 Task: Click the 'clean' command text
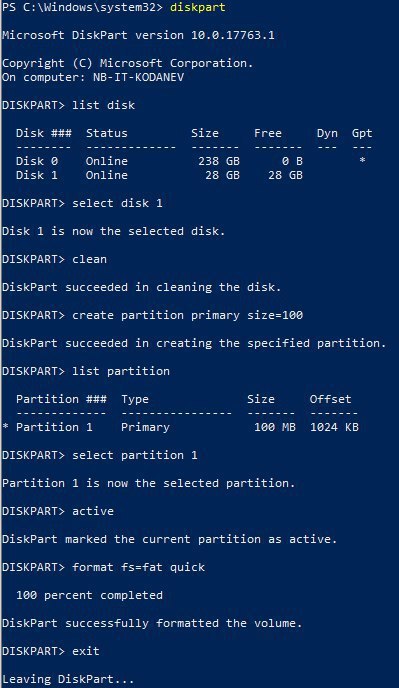pyautogui.click(x=90, y=259)
